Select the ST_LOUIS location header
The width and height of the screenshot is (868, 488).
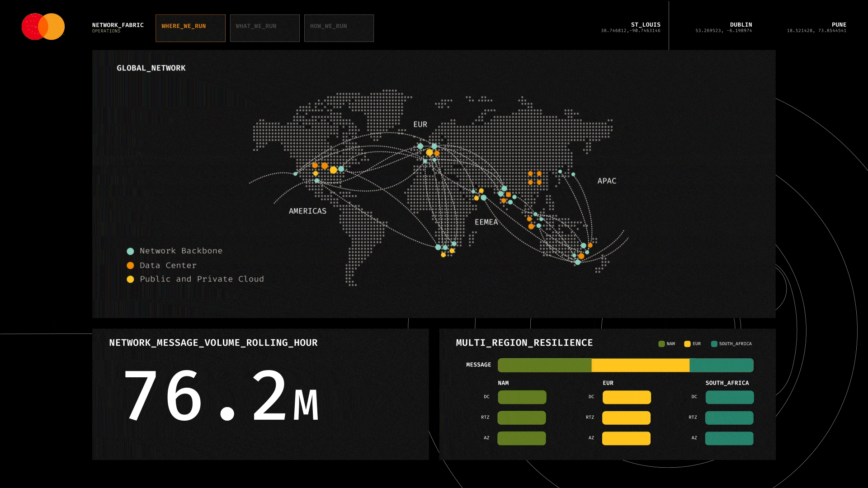click(645, 25)
